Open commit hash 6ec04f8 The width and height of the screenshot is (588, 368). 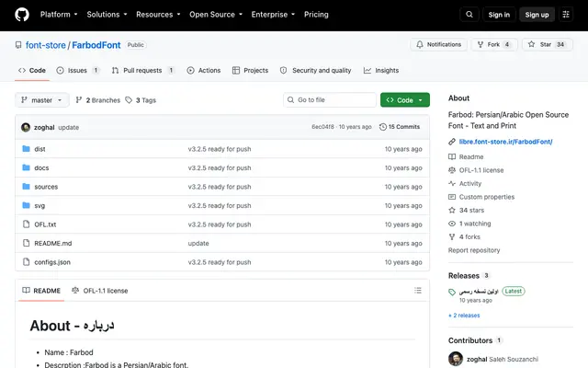[x=322, y=127]
